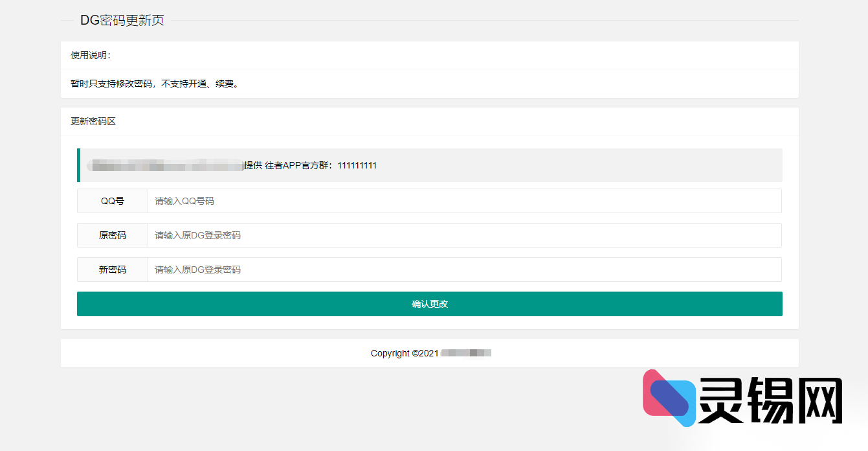Click the blurred provider name in the notice bar
The height and width of the screenshot is (451, 868).
165,165
